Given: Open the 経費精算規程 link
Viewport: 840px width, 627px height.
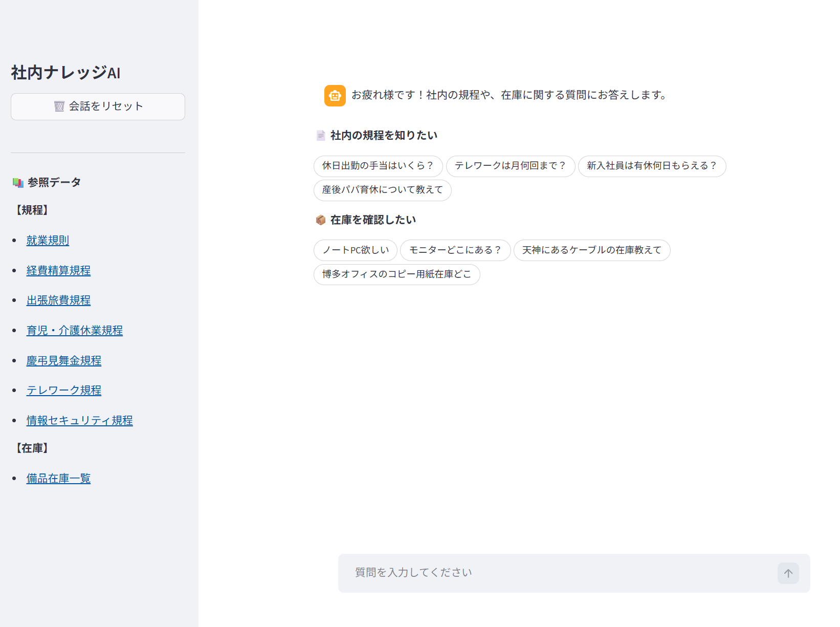Looking at the screenshot, I should pyautogui.click(x=58, y=271).
